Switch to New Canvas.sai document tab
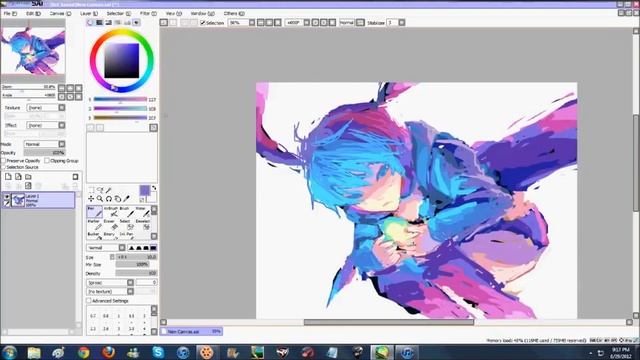The width and height of the screenshot is (640, 360). pyautogui.click(x=191, y=331)
